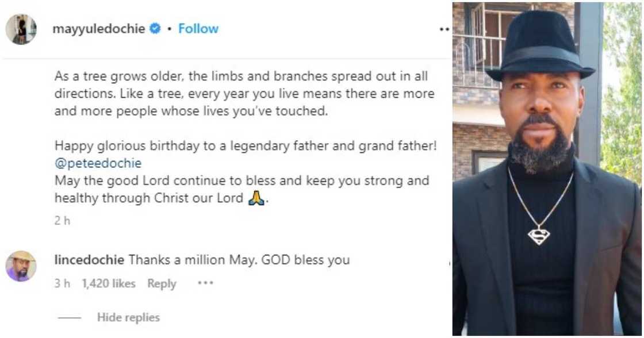Click the Superman pendant in the photo
Viewport: 644px width, 338px height.
coord(539,234)
